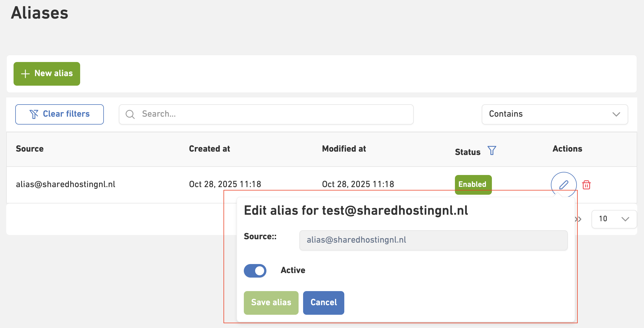Click the red trash delete icon
Screen dimensions: 644x328
click(x=586, y=185)
